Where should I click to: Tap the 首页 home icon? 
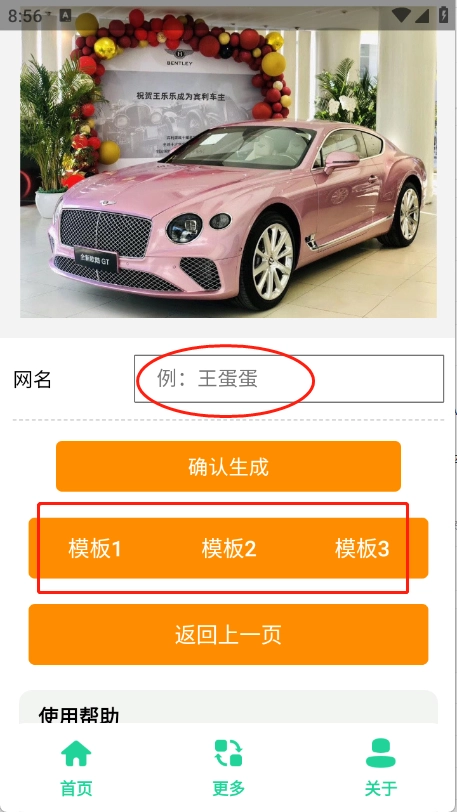[76, 753]
